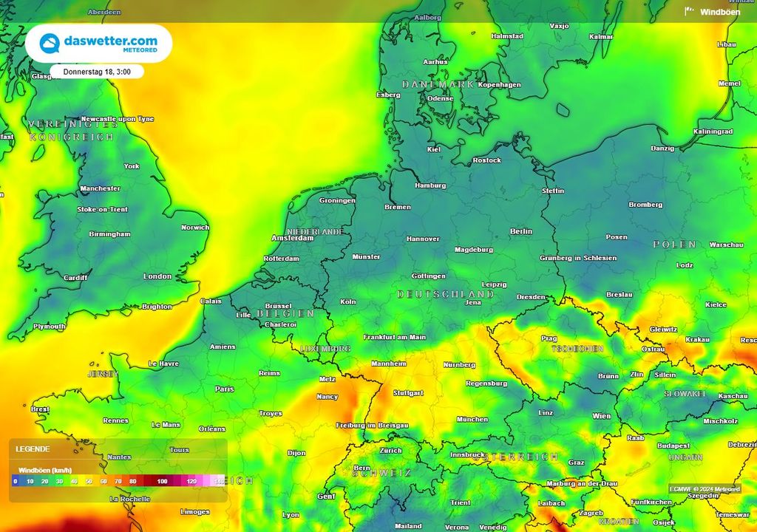Select the dark red 100 km/h swatch
This screenshot has height=532, width=757.
pyautogui.click(x=160, y=480)
